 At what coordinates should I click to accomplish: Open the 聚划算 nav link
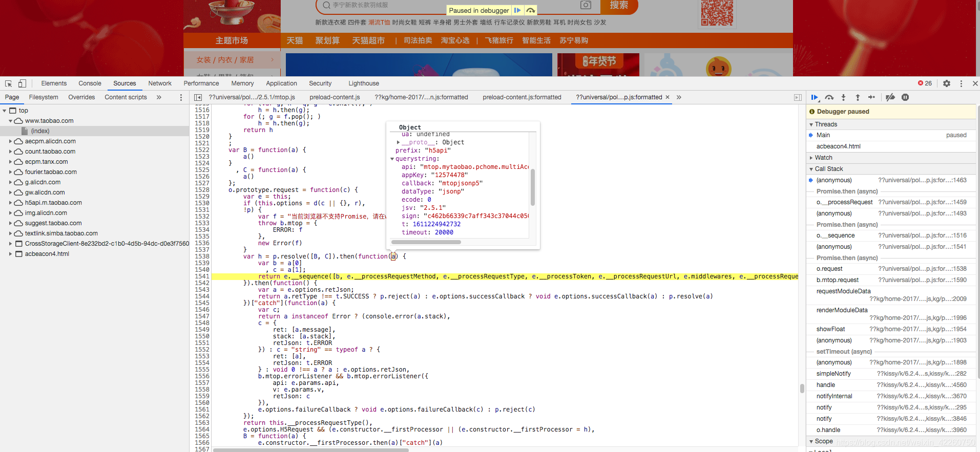tap(327, 40)
